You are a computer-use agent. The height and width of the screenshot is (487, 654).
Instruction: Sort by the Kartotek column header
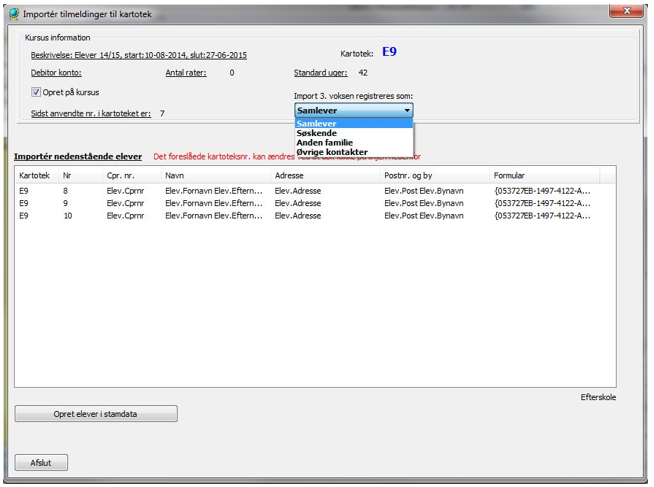point(37,176)
